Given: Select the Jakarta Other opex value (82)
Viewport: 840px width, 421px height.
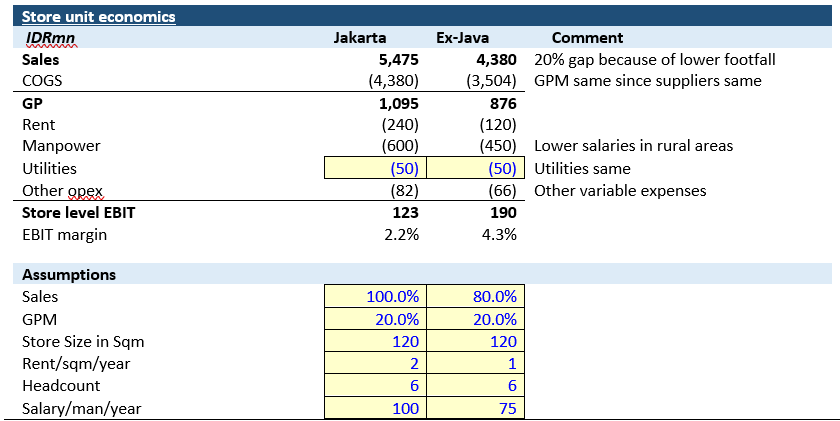Looking at the screenshot, I should click(404, 191).
